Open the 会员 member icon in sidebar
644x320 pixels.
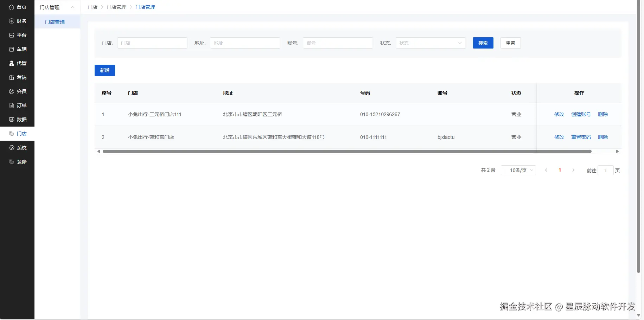[x=12, y=91]
